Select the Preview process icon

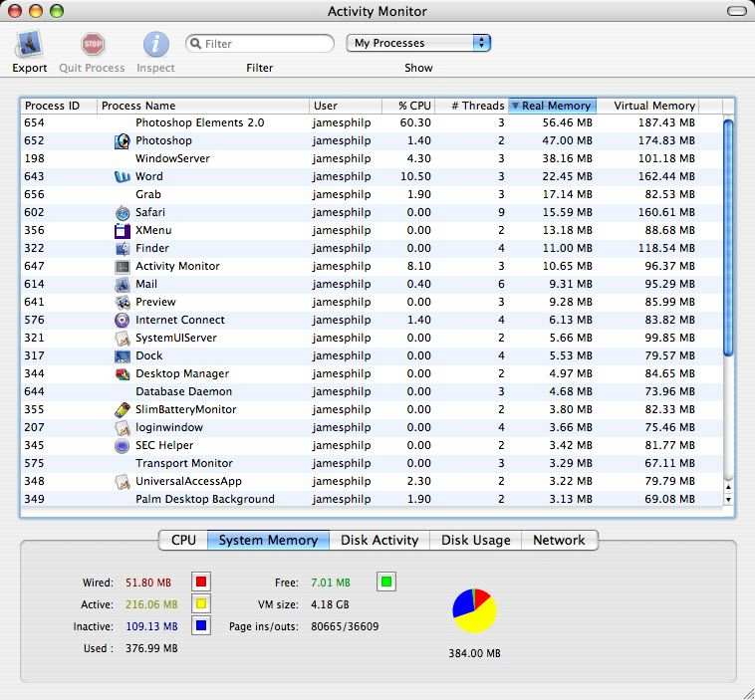coord(123,303)
